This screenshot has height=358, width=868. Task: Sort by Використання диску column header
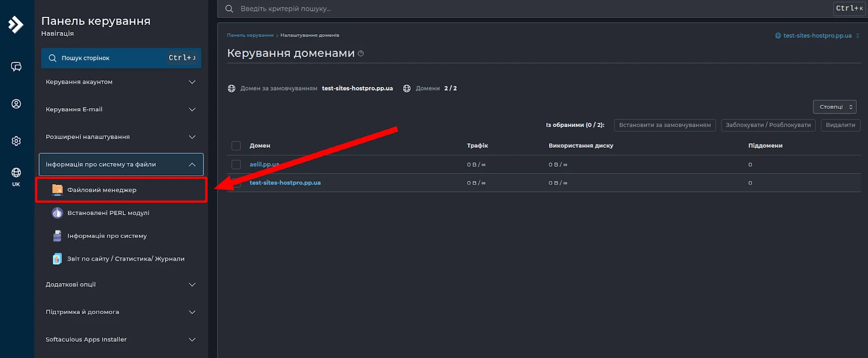click(x=581, y=146)
